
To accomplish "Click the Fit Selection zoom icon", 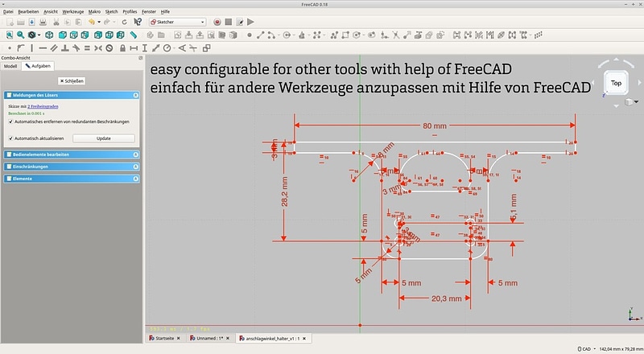I will (21, 35).
